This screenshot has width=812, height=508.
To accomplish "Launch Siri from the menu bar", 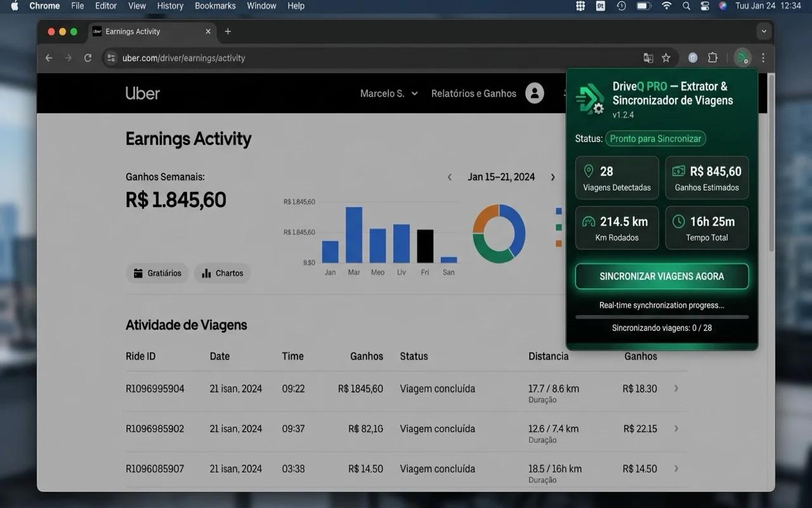I will [723, 6].
